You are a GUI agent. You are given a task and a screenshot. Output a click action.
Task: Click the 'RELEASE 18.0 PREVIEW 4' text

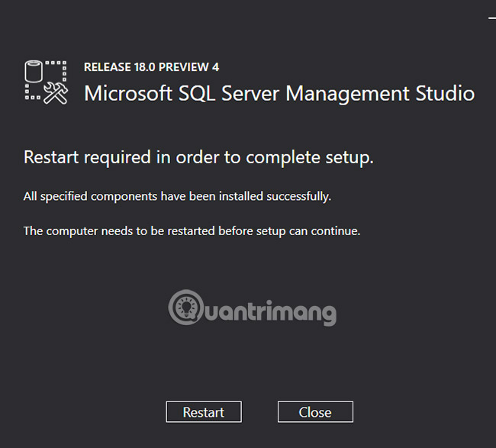pyautogui.click(x=151, y=67)
